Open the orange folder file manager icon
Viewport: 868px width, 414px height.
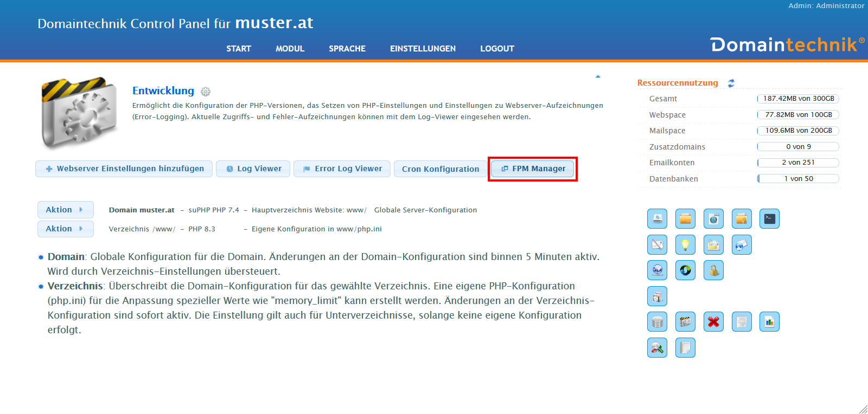tap(686, 219)
